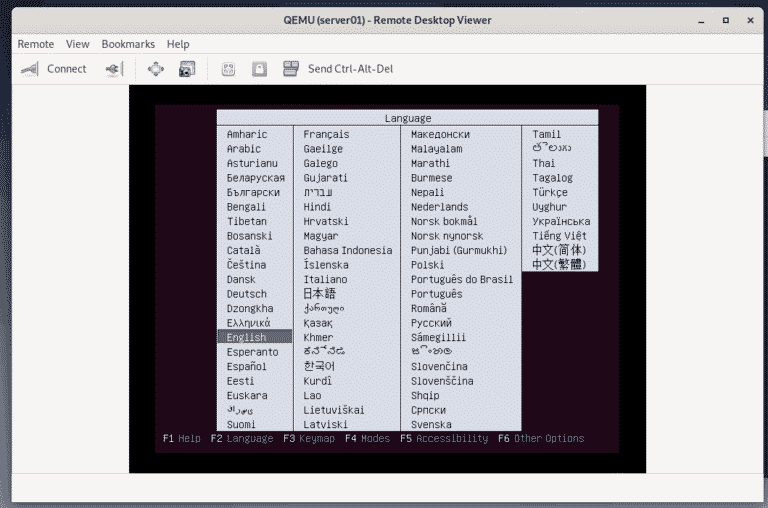The width and height of the screenshot is (768, 508).
Task: Select Eesti language
Action: click(240, 381)
